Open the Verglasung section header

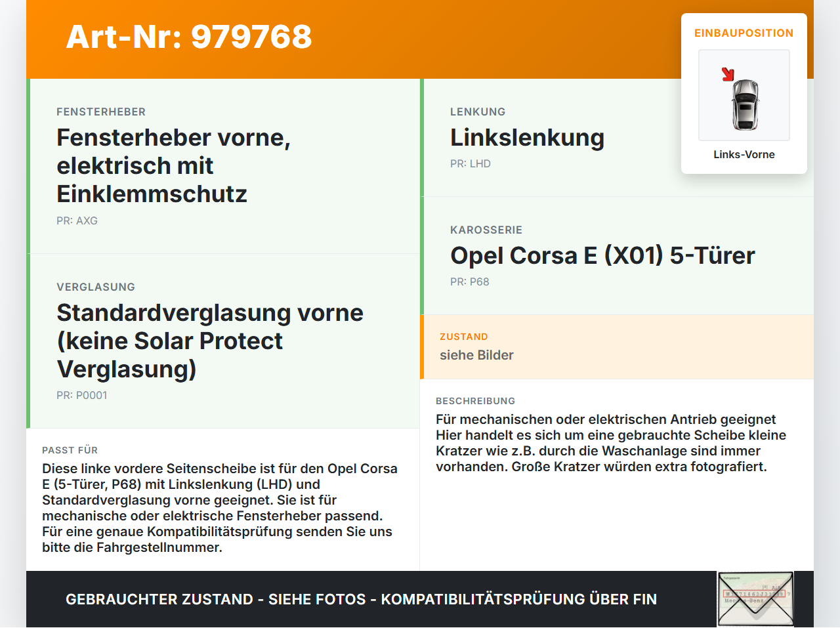pyautogui.click(x=95, y=287)
